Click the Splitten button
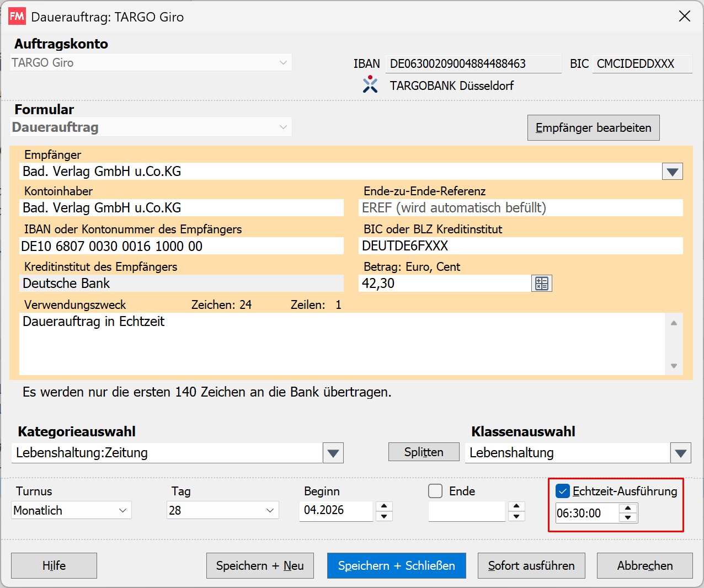 pos(424,452)
